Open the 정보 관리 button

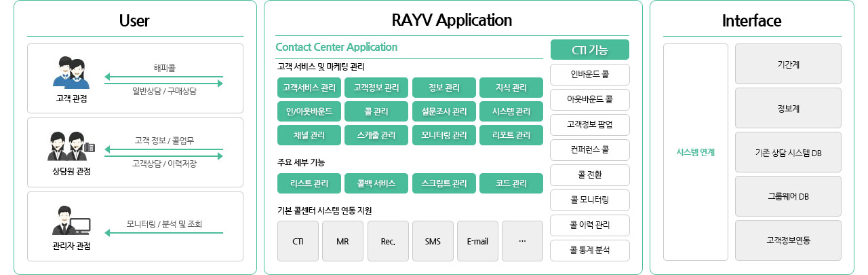tap(443, 88)
